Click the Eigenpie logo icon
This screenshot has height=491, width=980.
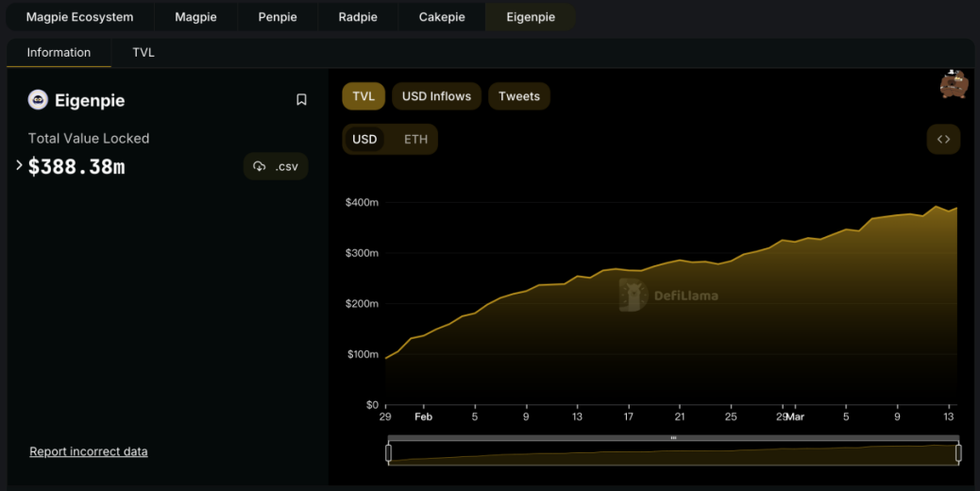pos(38,100)
